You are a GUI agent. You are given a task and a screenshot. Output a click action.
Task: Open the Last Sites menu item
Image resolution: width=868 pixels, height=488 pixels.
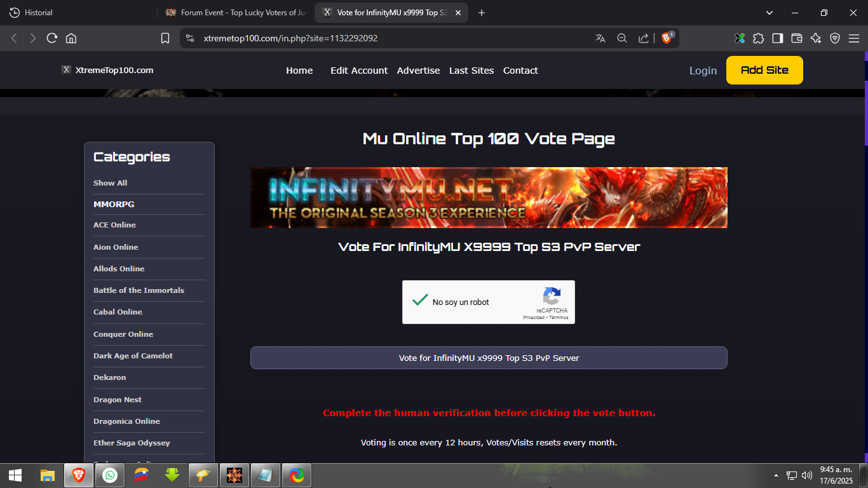471,71
